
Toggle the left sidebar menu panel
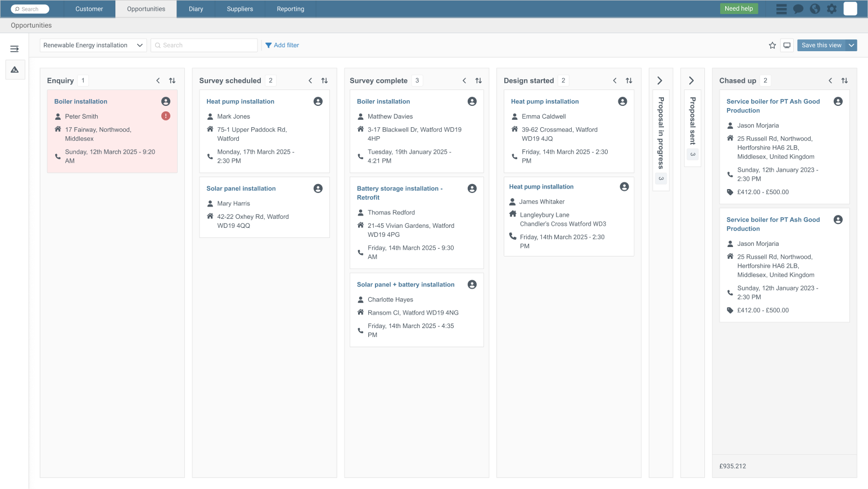tap(15, 49)
